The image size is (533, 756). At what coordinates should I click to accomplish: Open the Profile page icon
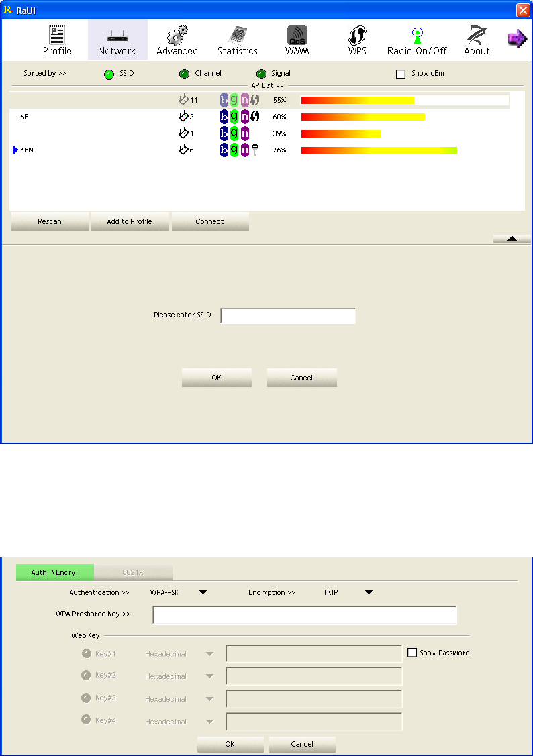(x=58, y=35)
